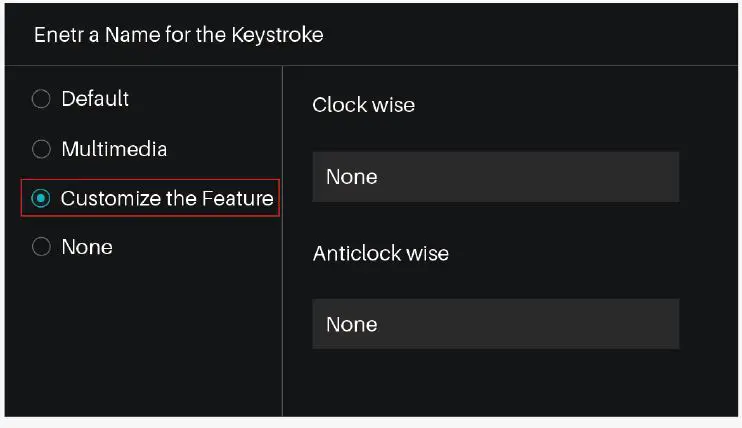
Task: Click the Anticlock wise heading label
Action: (380, 253)
